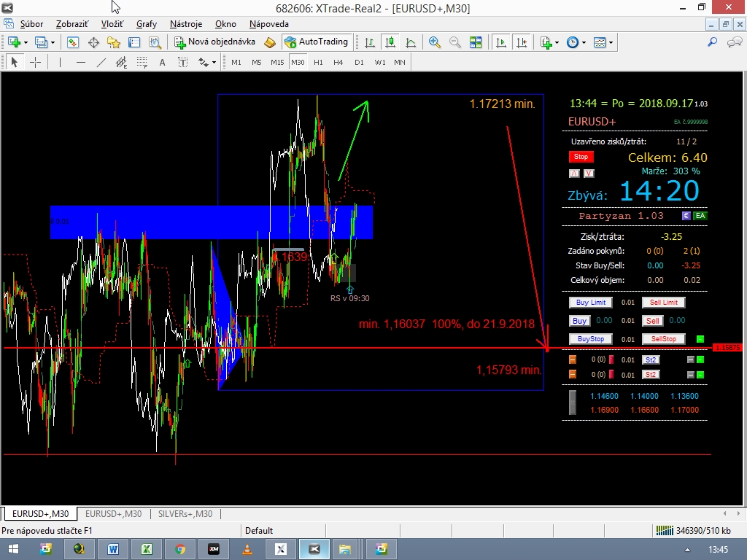Expand the periods dropdown arrow
Screen dimensions: 747x560
[x=584, y=42]
